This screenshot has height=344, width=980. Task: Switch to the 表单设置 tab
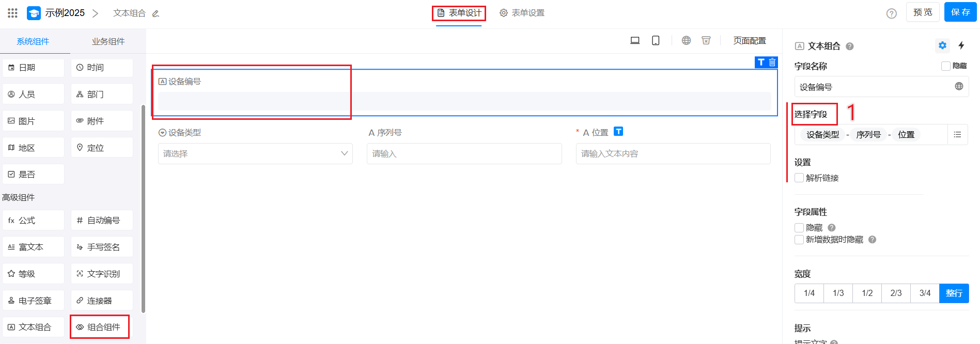(x=522, y=13)
